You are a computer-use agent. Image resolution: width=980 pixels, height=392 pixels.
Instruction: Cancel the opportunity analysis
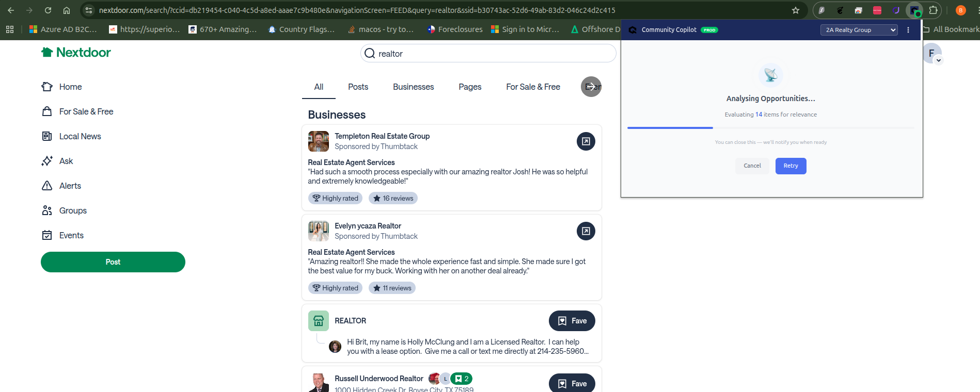[x=752, y=166]
